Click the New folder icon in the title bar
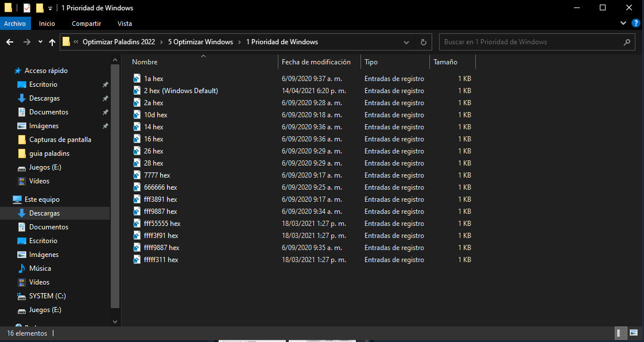Image resolution: width=644 pixels, height=342 pixels. click(40, 8)
